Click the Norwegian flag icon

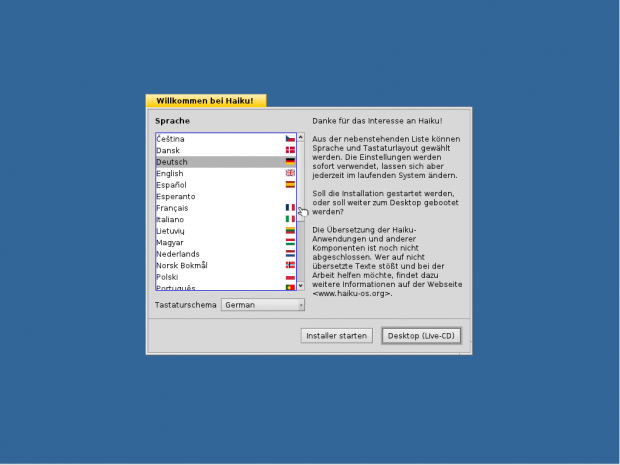[x=290, y=265]
